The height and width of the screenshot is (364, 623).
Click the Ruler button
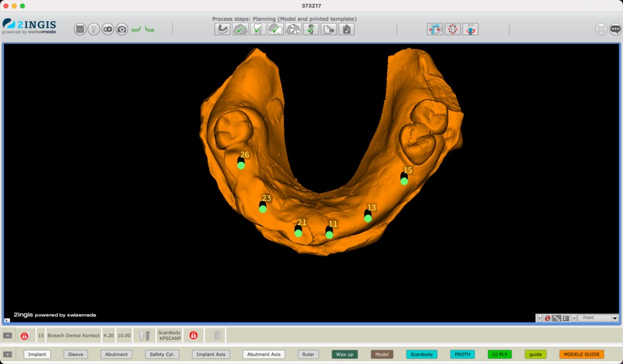[308, 355]
